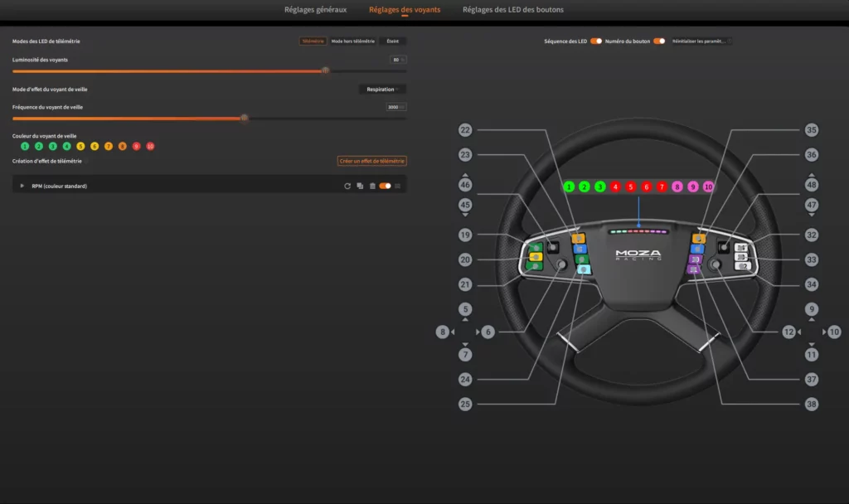Image resolution: width=849 pixels, height=504 pixels.
Task: Select Mode hors télémétrie option
Action: pos(352,41)
